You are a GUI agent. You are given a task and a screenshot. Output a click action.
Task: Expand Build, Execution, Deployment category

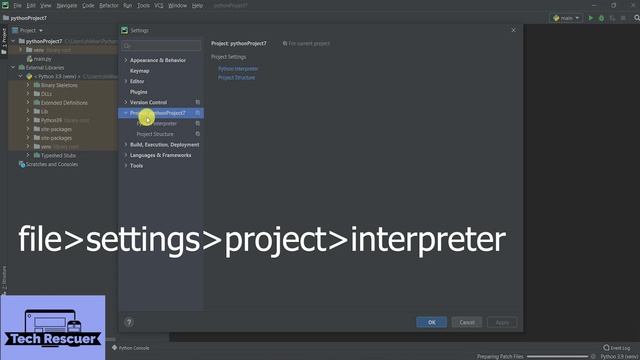click(x=126, y=144)
